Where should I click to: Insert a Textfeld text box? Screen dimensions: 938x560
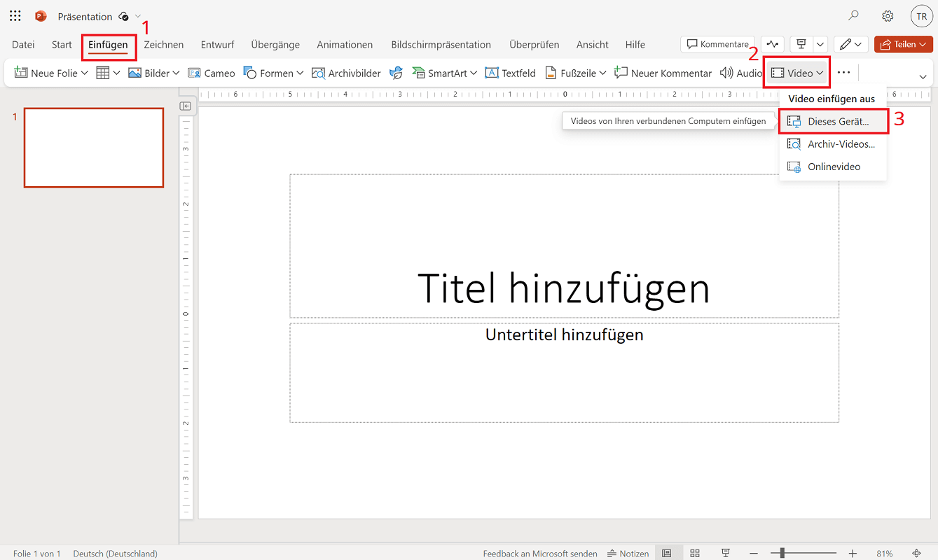510,73
